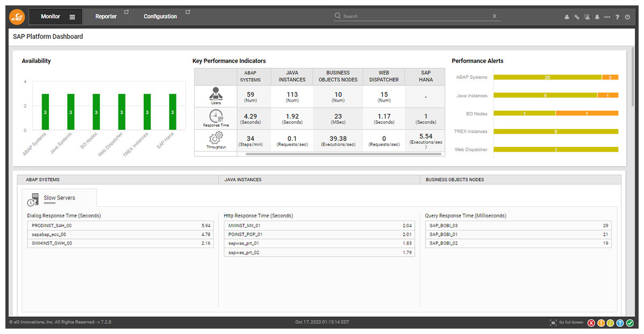Select the Slow Servers tab
The width and height of the screenshot is (644, 334).
point(59,198)
